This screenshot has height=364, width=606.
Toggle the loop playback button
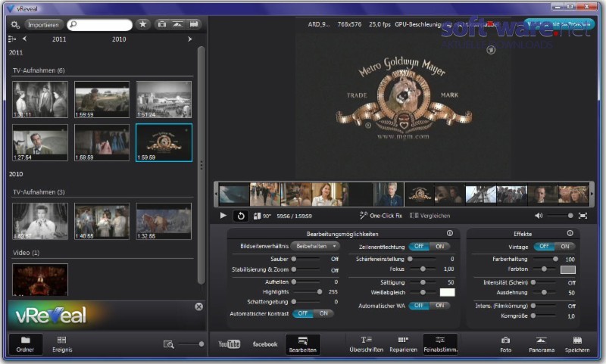[240, 216]
